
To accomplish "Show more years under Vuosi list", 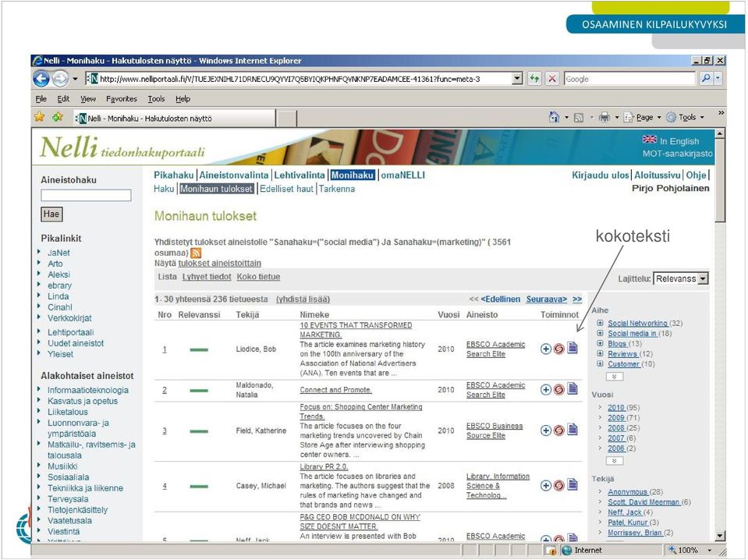I will [x=615, y=461].
